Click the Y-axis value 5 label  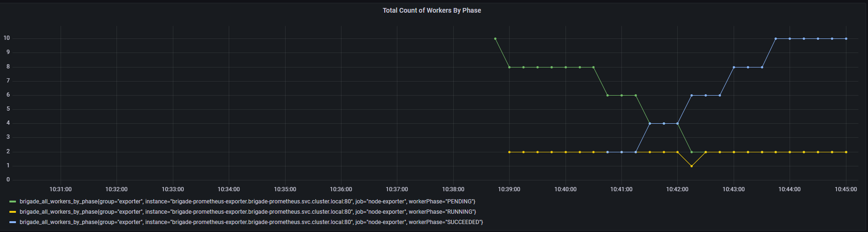8,109
